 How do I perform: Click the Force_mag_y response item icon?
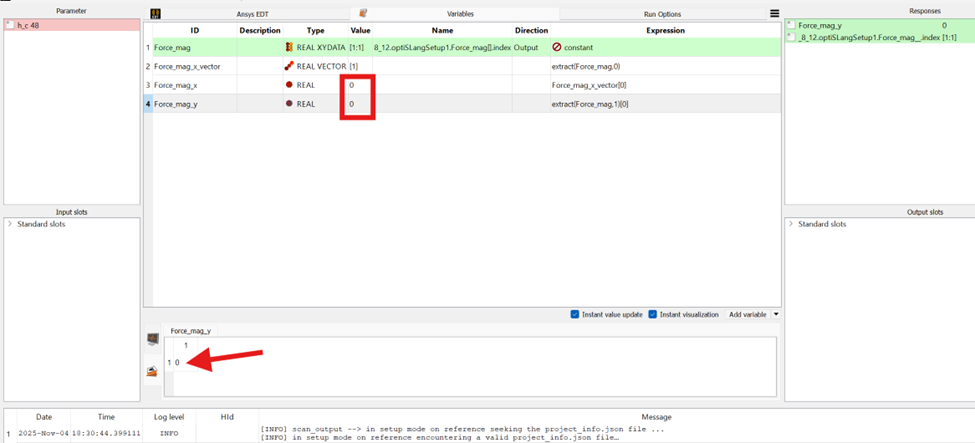791,26
